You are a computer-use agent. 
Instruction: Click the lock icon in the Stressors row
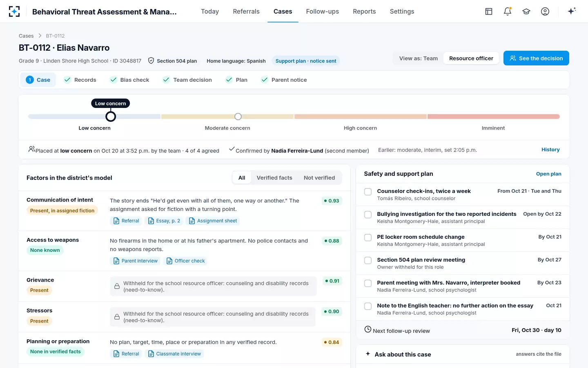117,317
